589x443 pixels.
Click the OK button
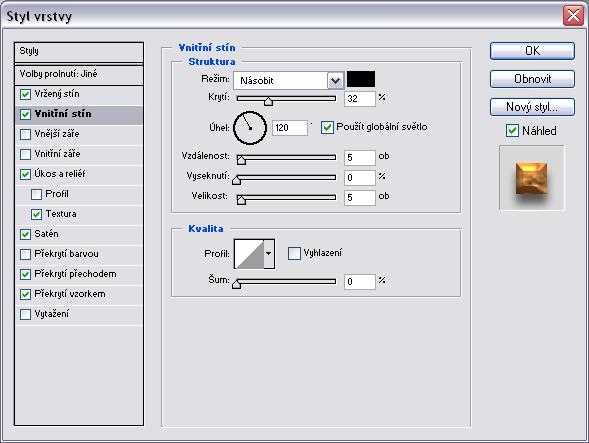532,51
